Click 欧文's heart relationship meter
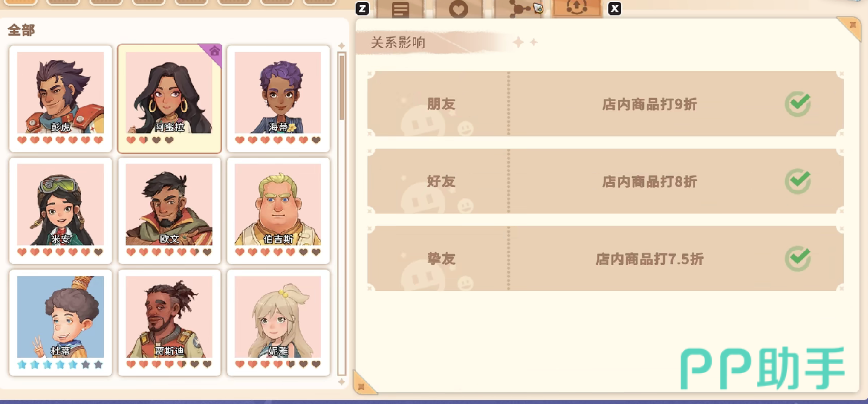This screenshot has height=404, width=868. click(x=169, y=252)
